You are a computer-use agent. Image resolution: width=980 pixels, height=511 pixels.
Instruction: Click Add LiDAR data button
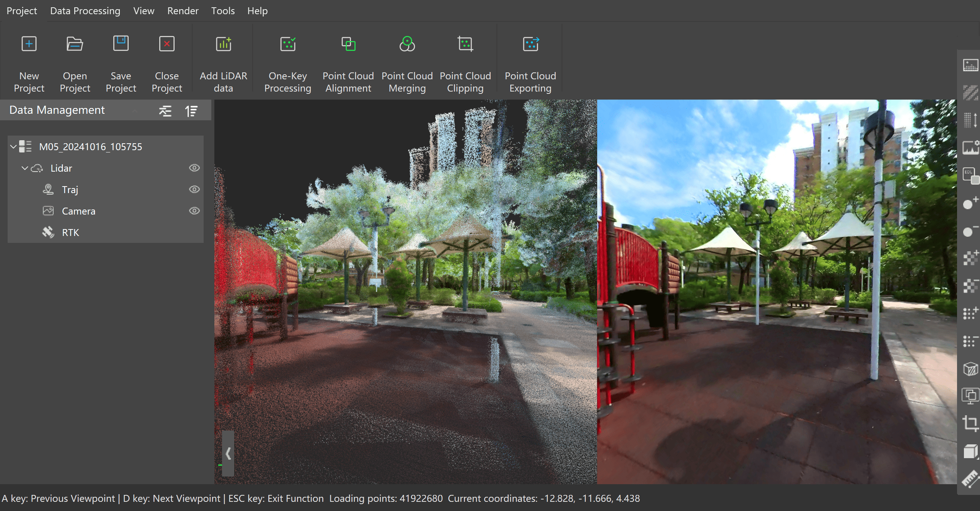point(224,44)
